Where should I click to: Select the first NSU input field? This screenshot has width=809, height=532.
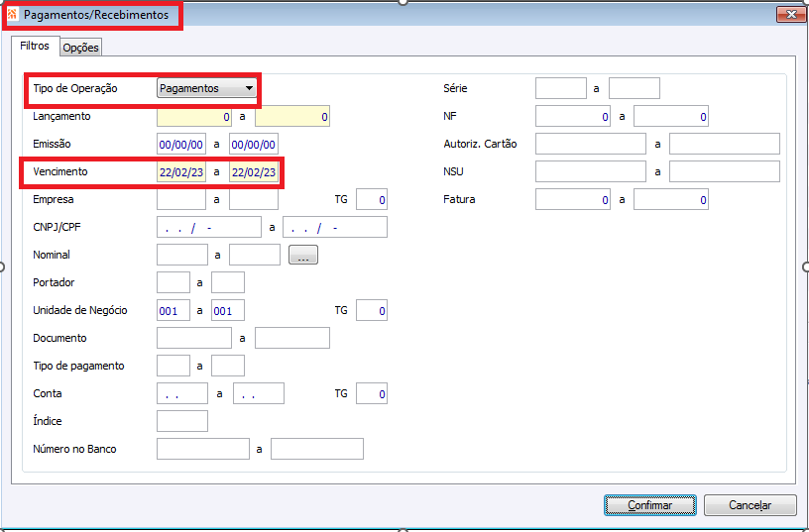(x=591, y=171)
